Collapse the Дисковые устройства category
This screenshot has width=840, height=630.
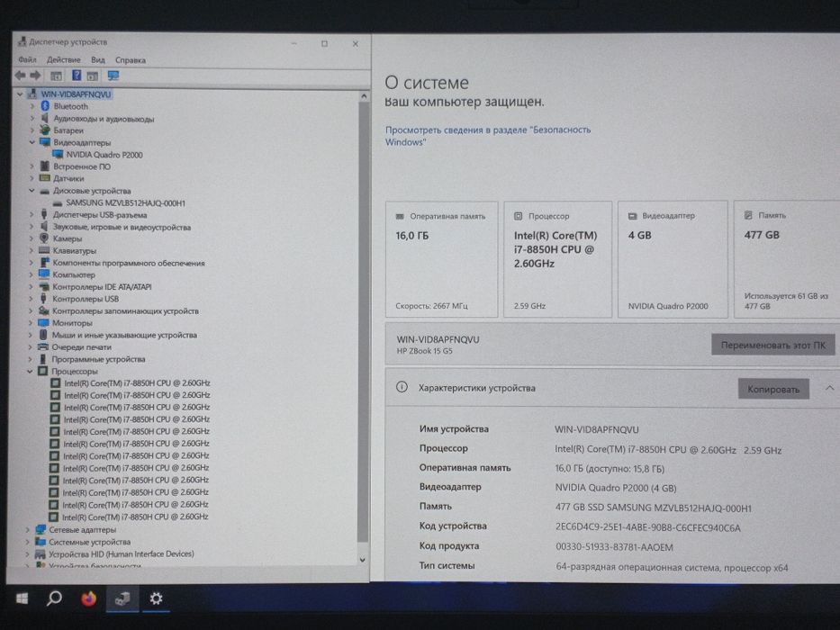pyautogui.click(x=32, y=191)
